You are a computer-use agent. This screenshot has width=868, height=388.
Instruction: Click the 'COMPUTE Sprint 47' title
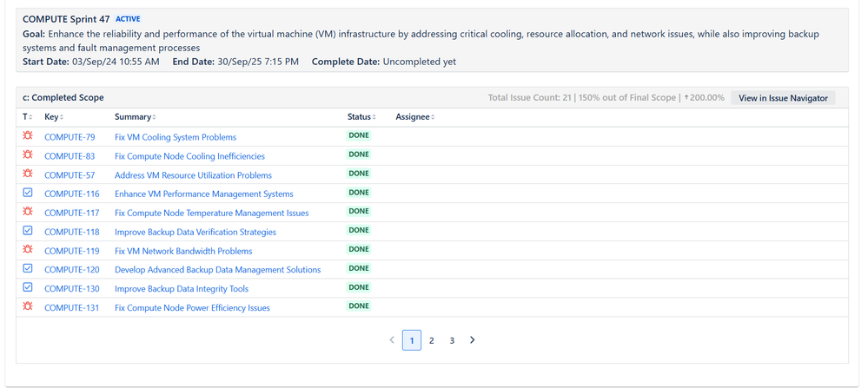click(x=66, y=19)
